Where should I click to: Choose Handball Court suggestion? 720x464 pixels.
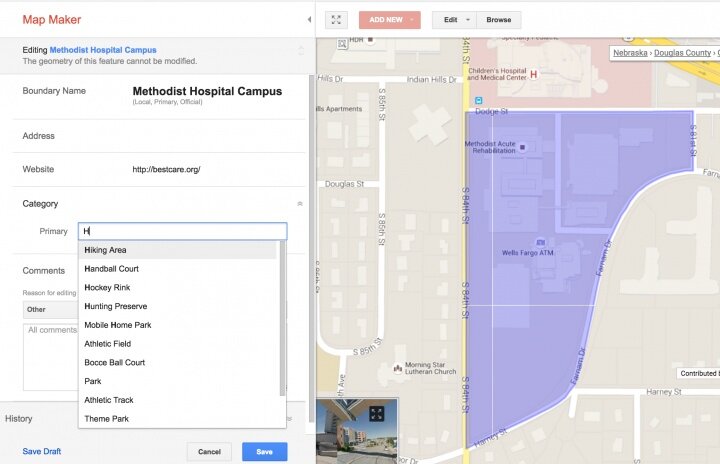[x=178, y=269]
